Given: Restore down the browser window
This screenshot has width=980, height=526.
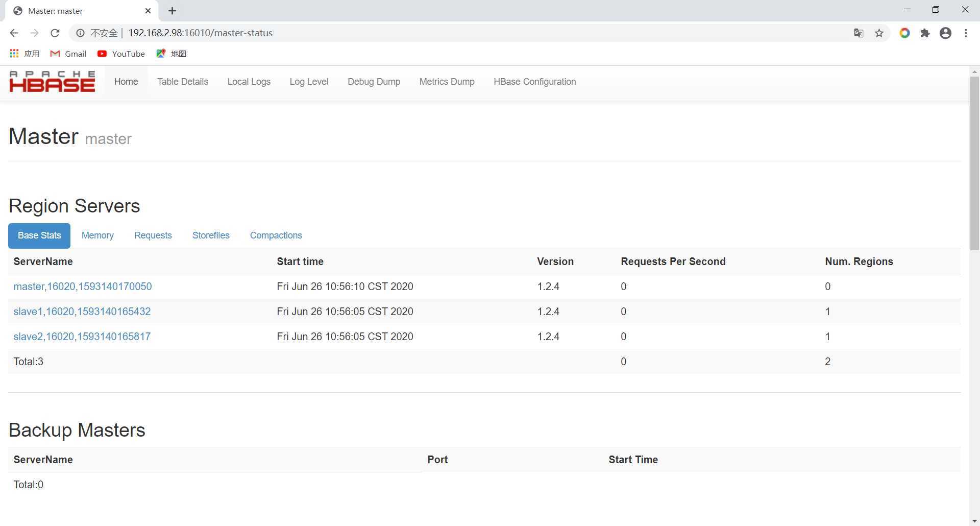Looking at the screenshot, I should pos(936,10).
